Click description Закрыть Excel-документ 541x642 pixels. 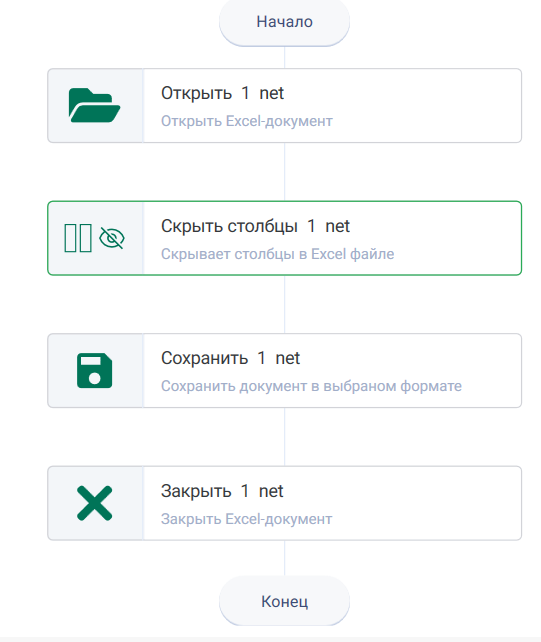[x=247, y=519]
